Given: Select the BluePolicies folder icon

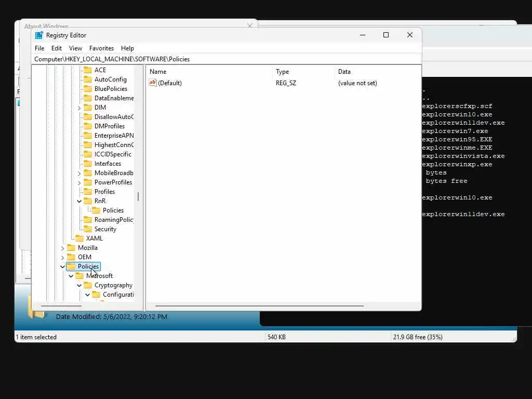Looking at the screenshot, I should (88, 88).
